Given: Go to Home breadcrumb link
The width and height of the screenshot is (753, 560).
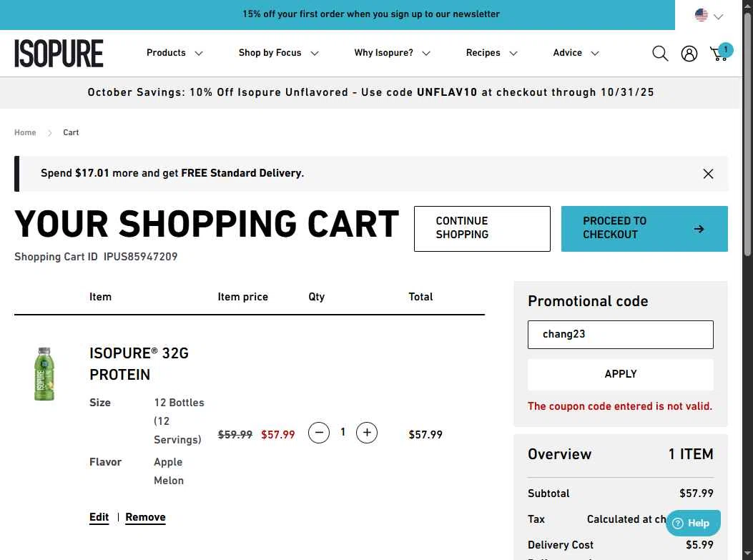Looking at the screenshot, I should click(x=25, y=132).
